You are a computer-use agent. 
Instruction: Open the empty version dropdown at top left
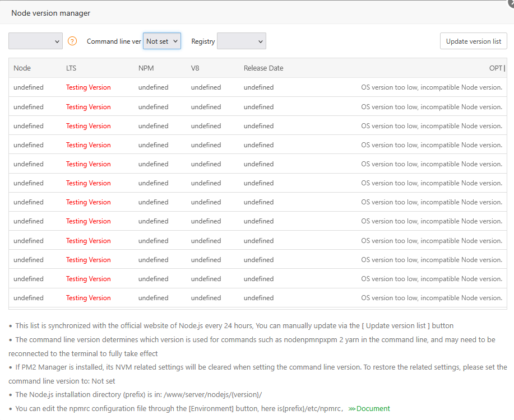35,41
